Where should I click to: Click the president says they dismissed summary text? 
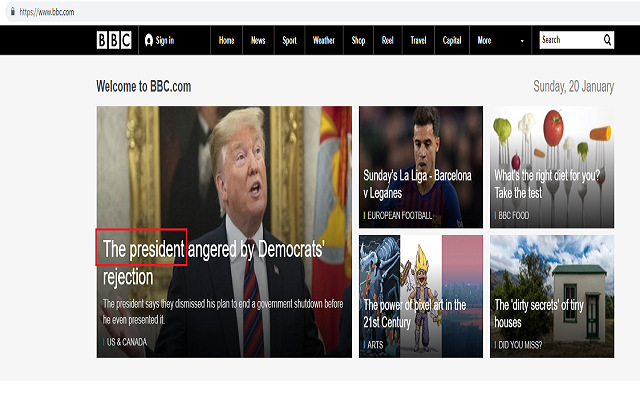click(x=223, y=311)
